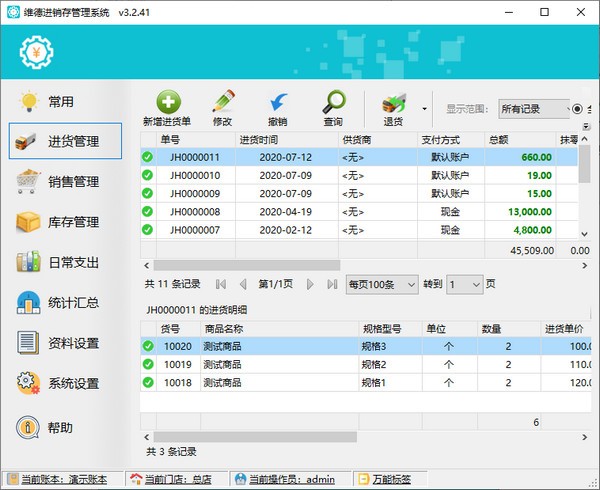Click green check mark of order JH0000010
600x490 pixels.
click(148, 175)
